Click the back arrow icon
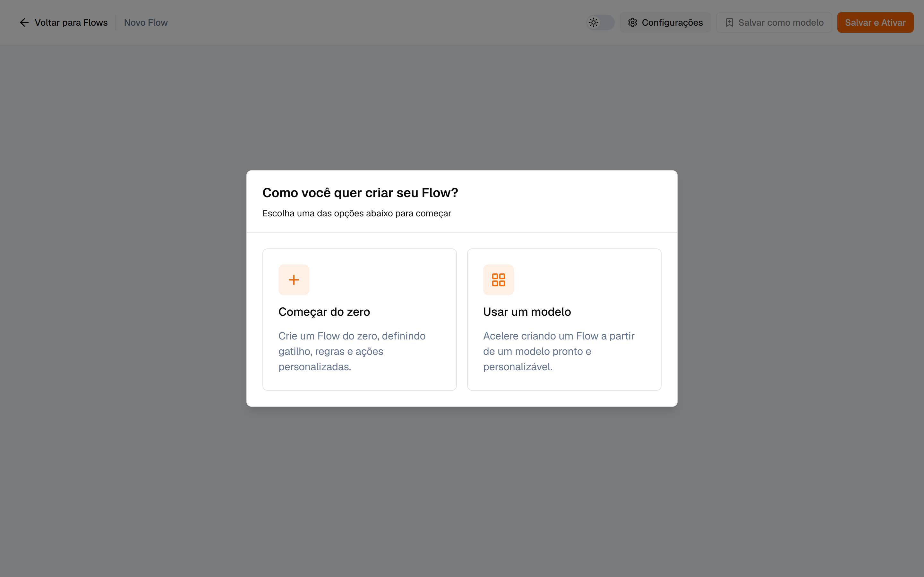The width and height of the screenshot is (924, 577). coord(24,22)
